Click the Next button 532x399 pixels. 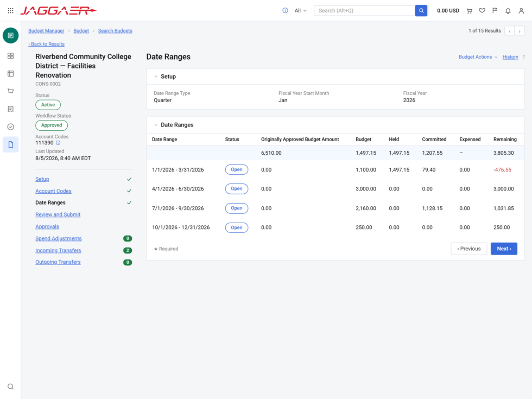504,249
